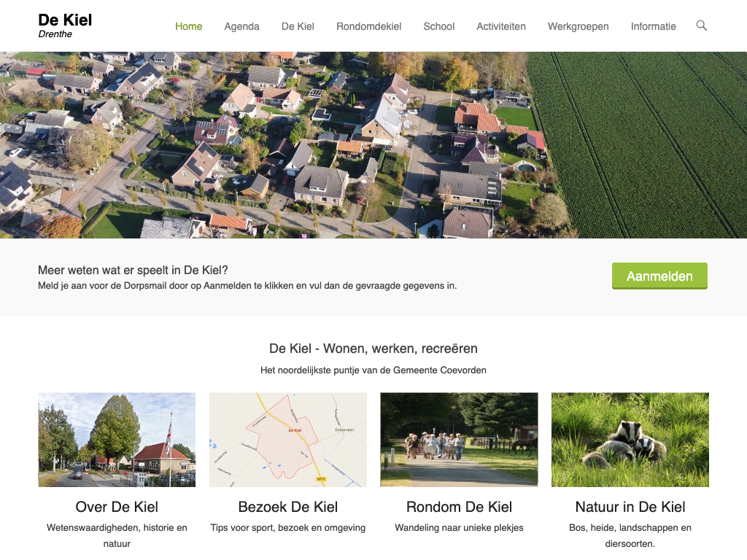Viewport: 747px width, 560px height.
Task: Open the Home menu item
Action: 188,26
